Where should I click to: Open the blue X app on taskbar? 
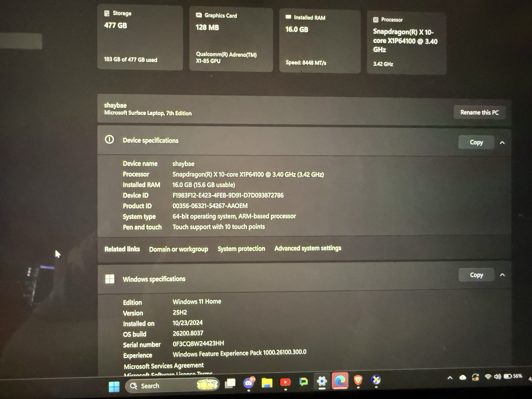click(x=376, y=379)
